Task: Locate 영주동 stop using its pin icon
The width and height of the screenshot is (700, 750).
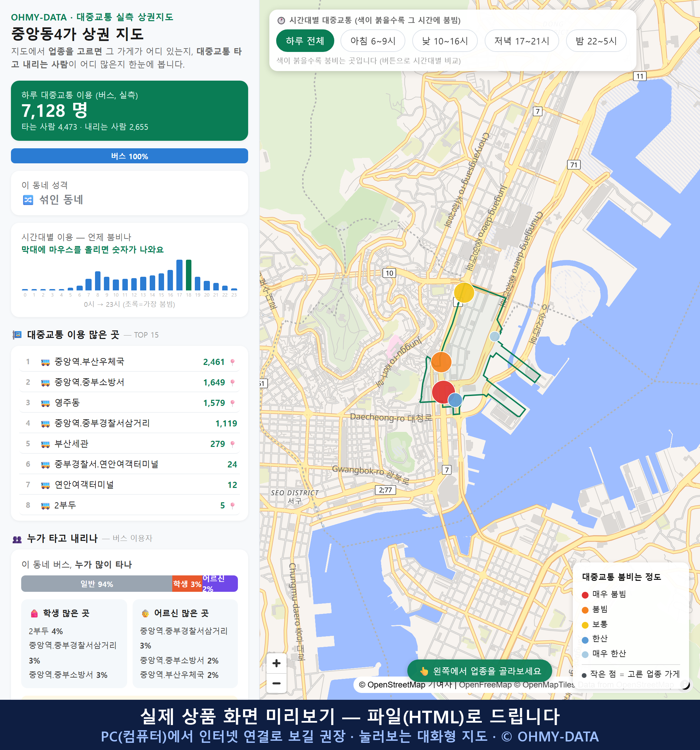Action: coord(232,403)
